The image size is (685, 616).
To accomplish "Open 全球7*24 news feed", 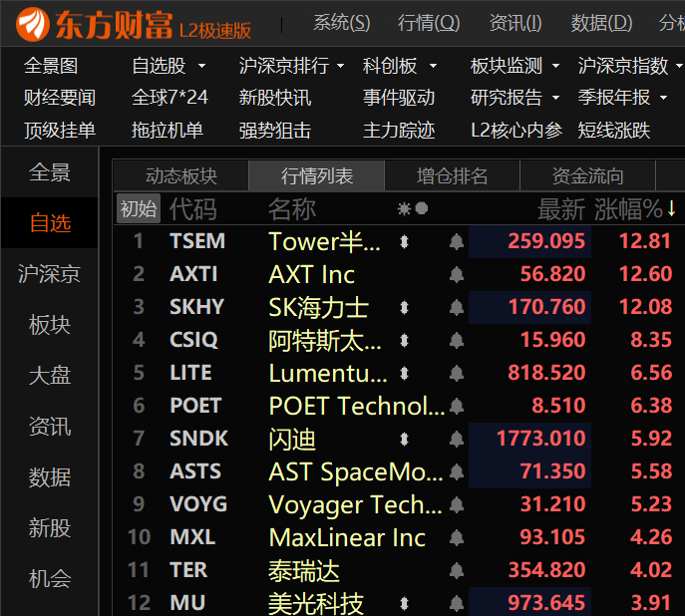I will [x=170, y=98].
